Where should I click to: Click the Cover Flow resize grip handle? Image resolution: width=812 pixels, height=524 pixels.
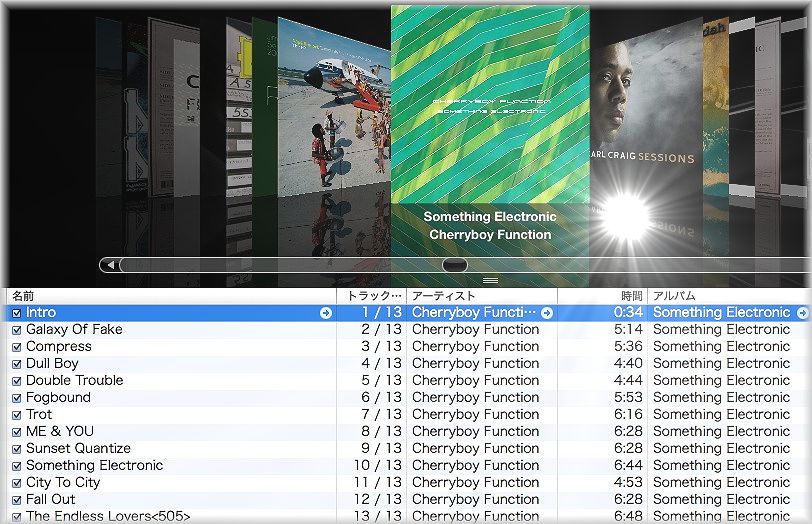(490, 281)
